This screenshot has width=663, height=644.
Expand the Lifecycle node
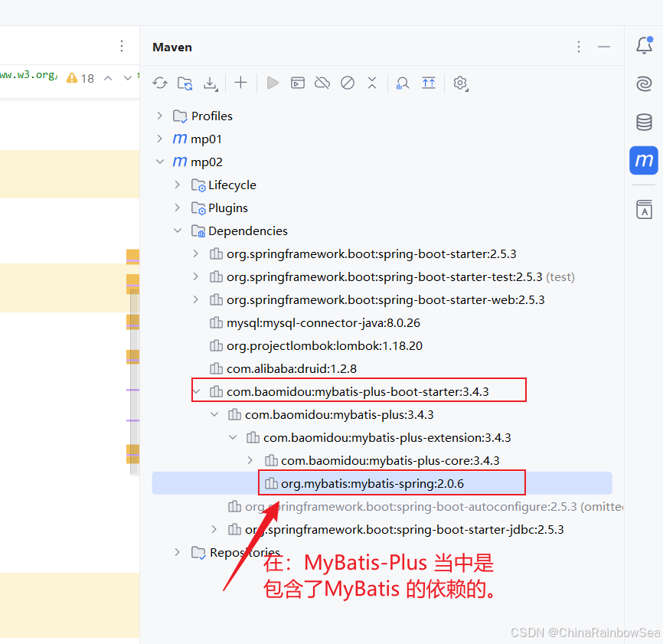tap(178, 185)
